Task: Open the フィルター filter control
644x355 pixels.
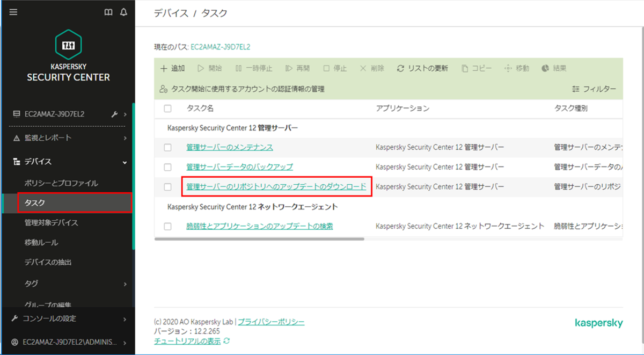Action: 594,89
